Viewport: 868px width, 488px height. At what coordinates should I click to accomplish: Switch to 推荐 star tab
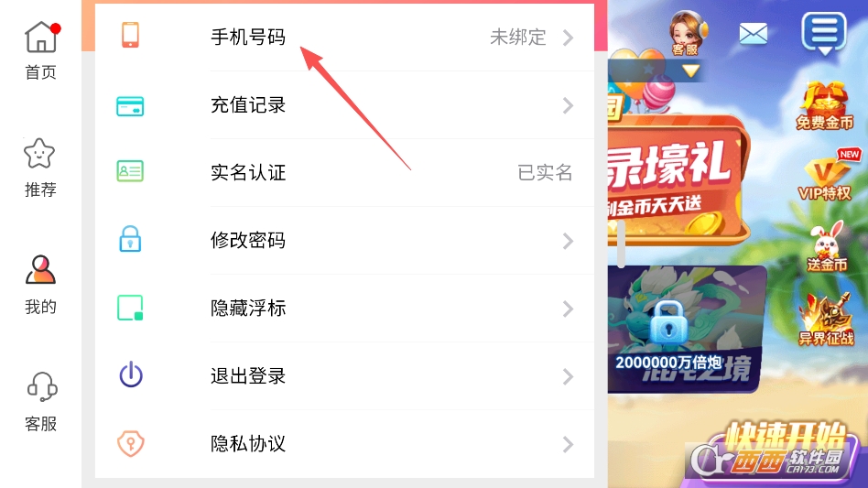(40, 168)
